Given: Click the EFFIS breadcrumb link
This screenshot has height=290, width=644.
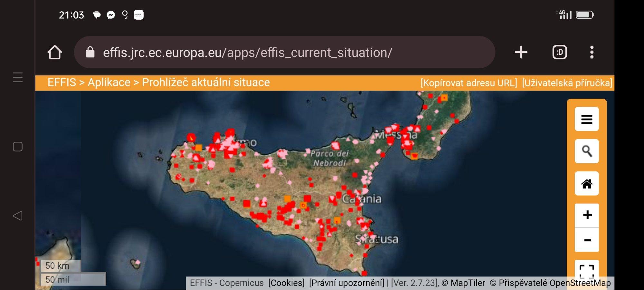Looking at the screenshot, I should (x=62, y=82).
